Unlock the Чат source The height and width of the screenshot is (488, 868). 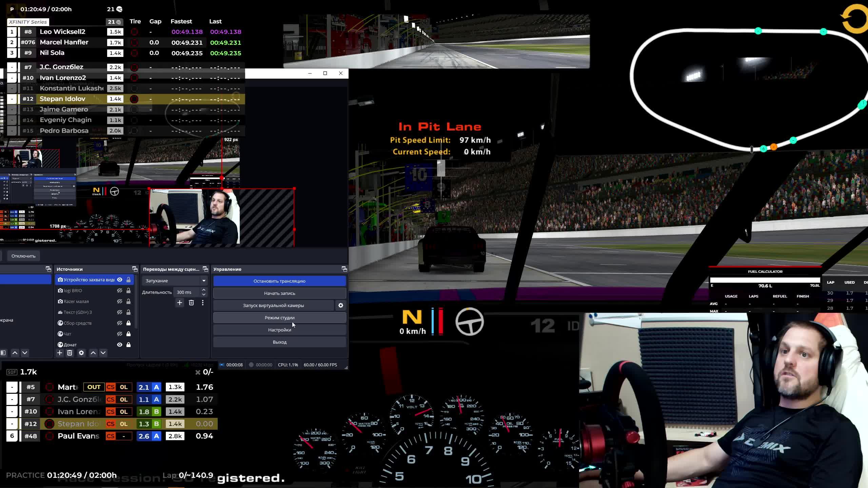pyautogui.click(x=129, y=334)
